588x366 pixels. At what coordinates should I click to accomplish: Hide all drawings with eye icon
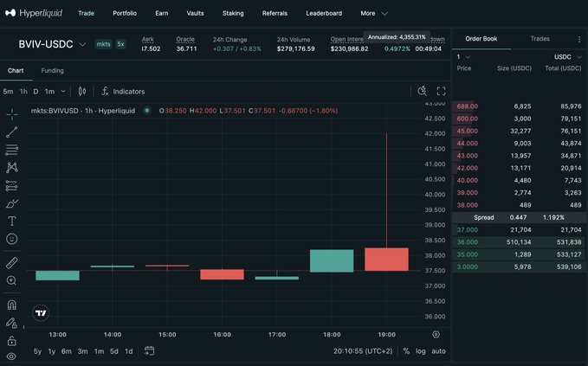pyautogui.click(x=12, y=356)
